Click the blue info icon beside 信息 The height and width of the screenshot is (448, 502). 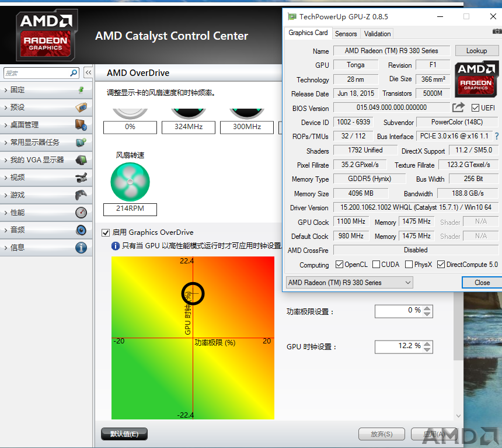pyautogui.click(x=81, y=248)
